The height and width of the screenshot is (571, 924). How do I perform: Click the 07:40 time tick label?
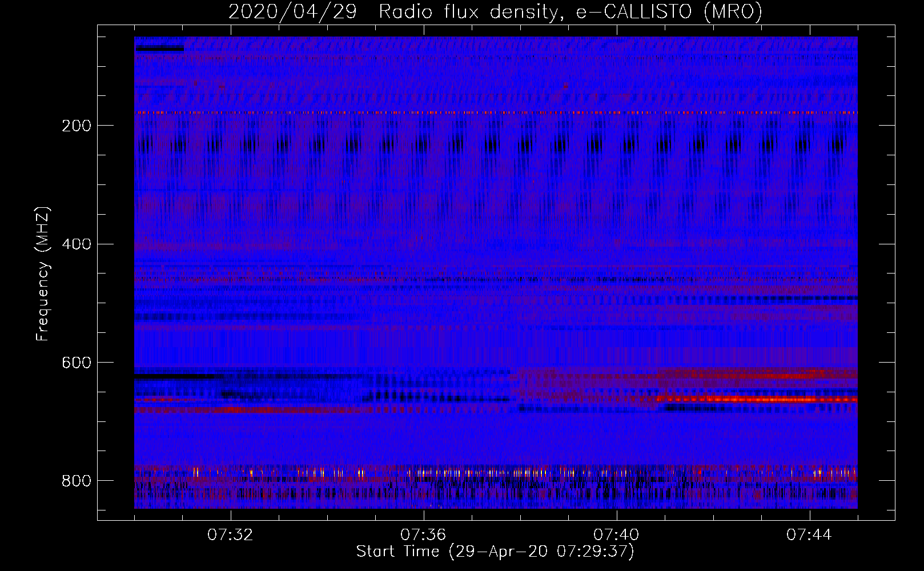(616, 535)
